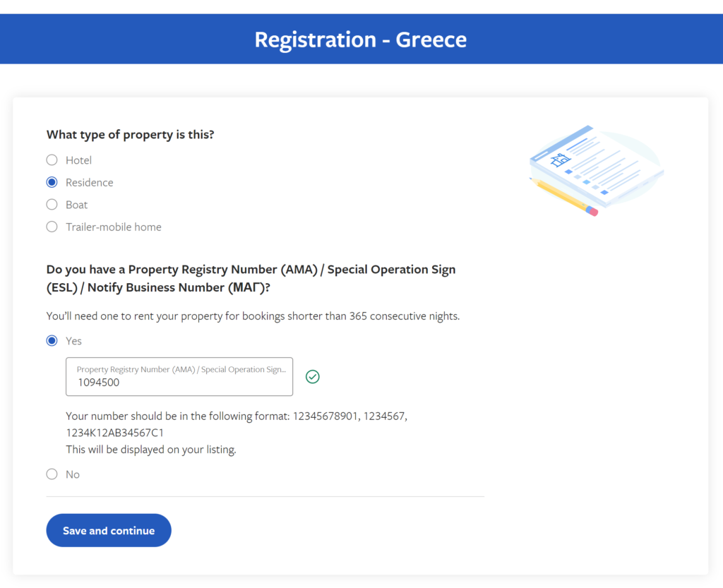Screen dimensions: 723x588
Task: Select the Residence radio button
Action: coord(52,181)
